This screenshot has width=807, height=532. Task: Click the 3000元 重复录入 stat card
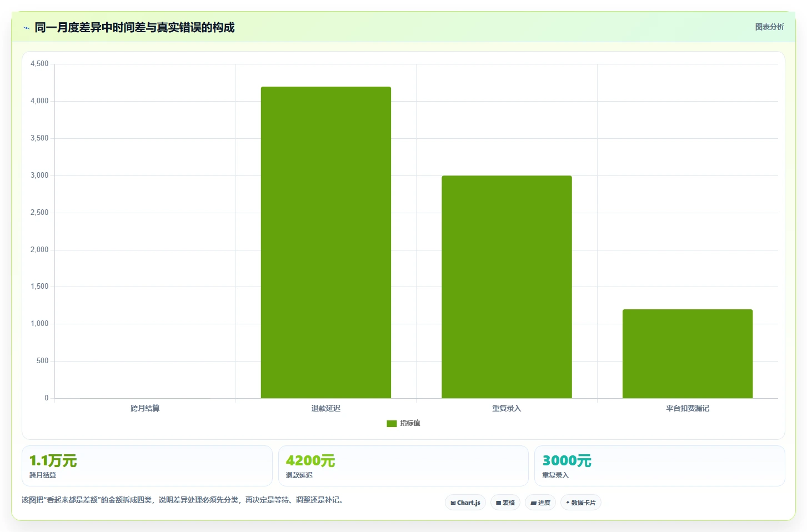660,466
